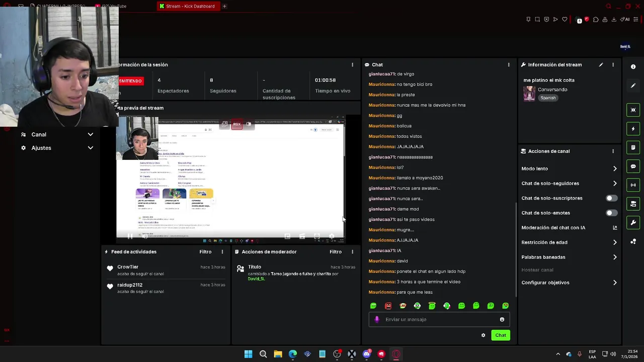
Task: Click the broadcast signal icon in the side rail
Action: (633, 185)
